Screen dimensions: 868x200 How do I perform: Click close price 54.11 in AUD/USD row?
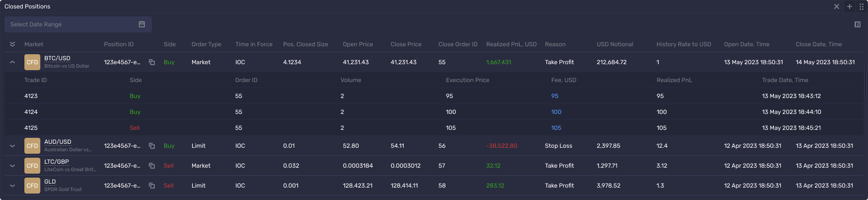coord(398,146)
